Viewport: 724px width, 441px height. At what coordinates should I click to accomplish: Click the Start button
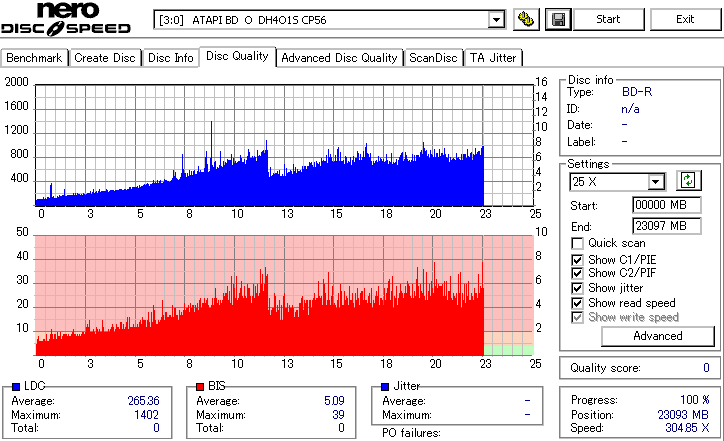tap(608, 19)
